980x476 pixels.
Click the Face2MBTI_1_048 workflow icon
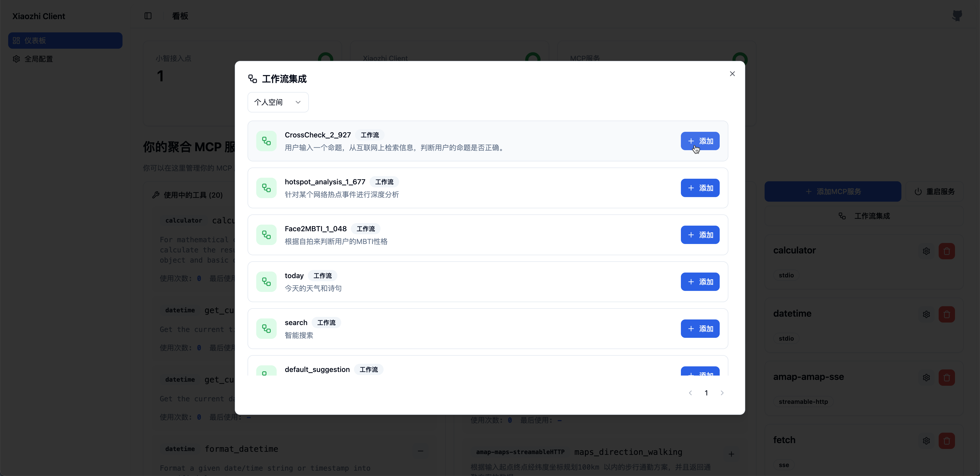tap(266, 235)
